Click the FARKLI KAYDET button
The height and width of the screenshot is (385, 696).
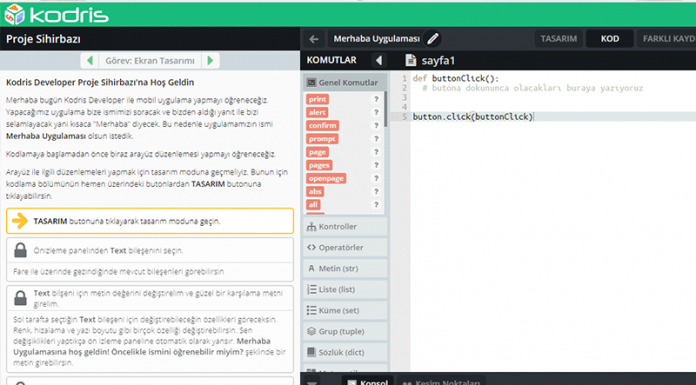click(667, 39)
